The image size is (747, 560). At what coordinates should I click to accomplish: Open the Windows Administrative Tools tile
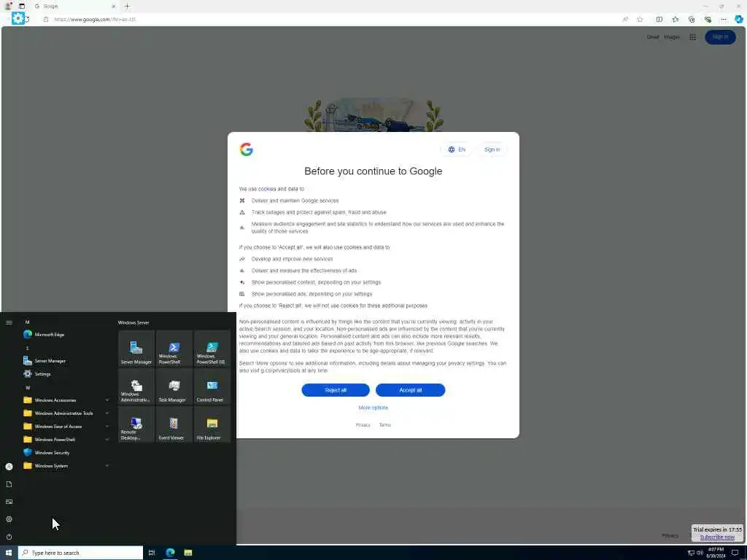136,386
